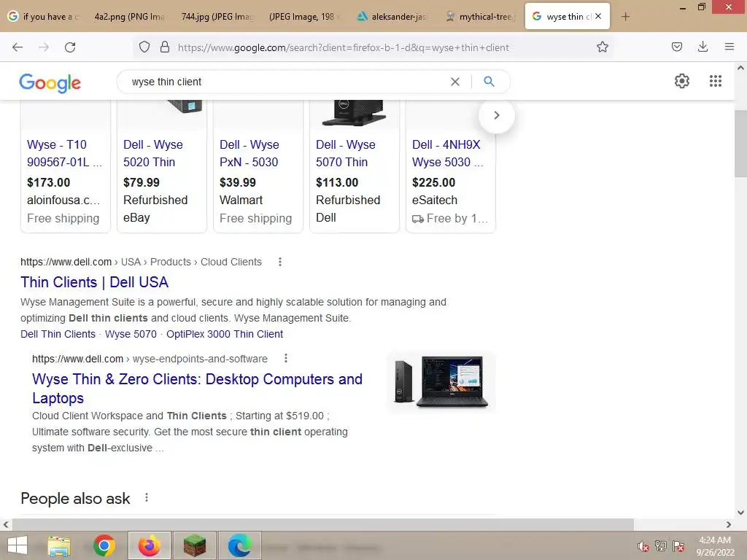The width and height of the screenshot is (747, 560).
Task: Open Thin Clients | Dell USA result
Action: point(94,282)
